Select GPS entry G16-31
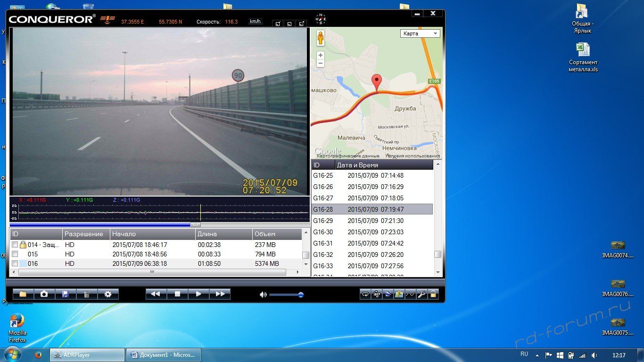This screenshot has height=362, width=644. click(372, 243)
